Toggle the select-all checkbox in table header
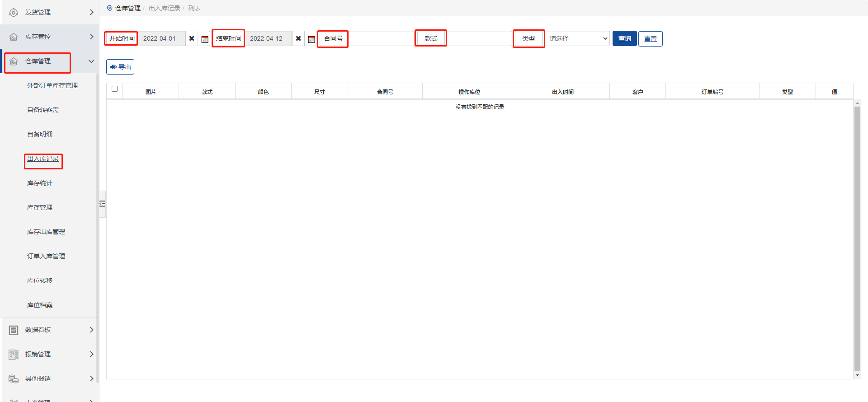The width and height of the screenshot is (868, 402). [x=114, y=89]
